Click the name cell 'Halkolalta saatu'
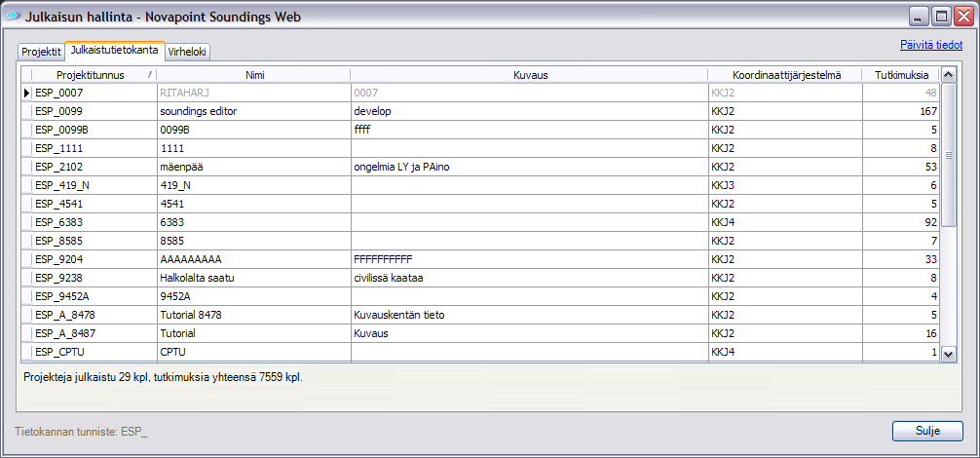980x458 pixels. pos(253,278)
